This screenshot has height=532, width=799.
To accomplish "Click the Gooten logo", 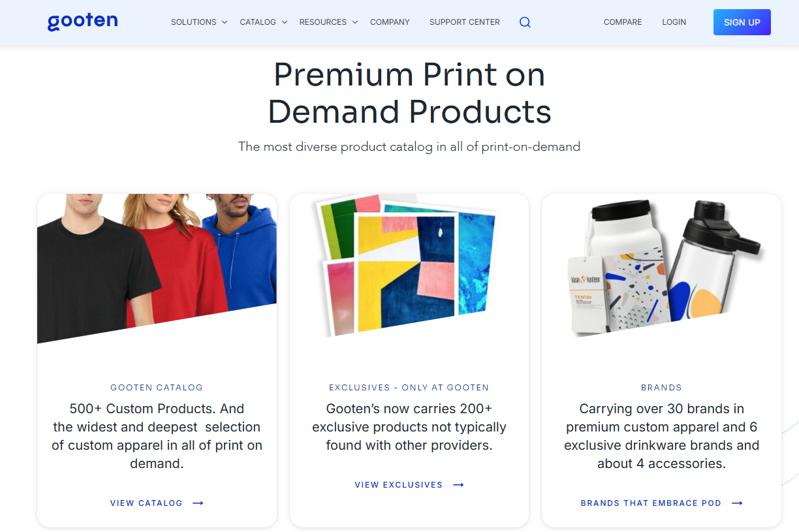I will pos(83,22).
